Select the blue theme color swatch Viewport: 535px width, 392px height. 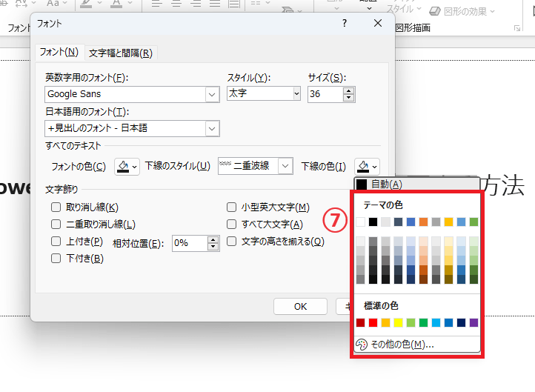pos(411,222)
